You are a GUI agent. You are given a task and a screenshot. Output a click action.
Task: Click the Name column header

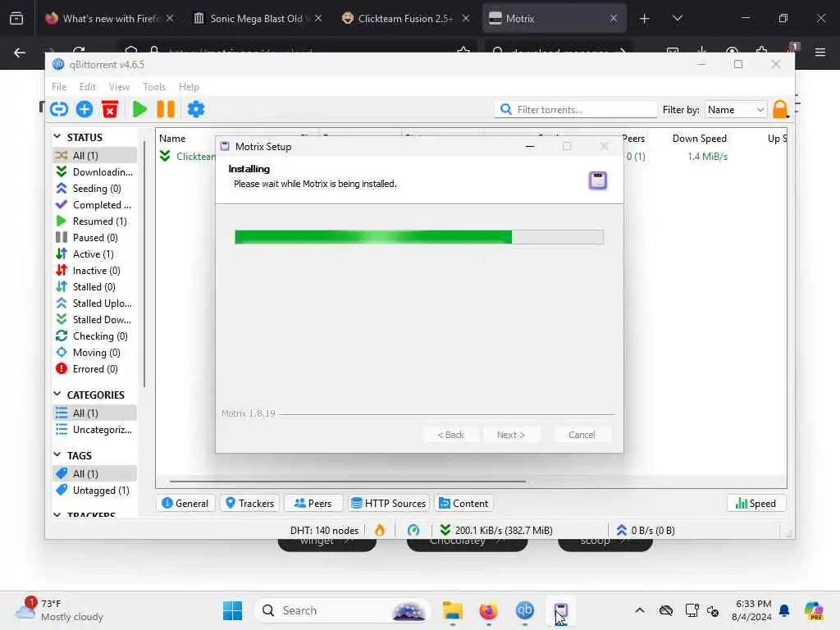point(172,138)
